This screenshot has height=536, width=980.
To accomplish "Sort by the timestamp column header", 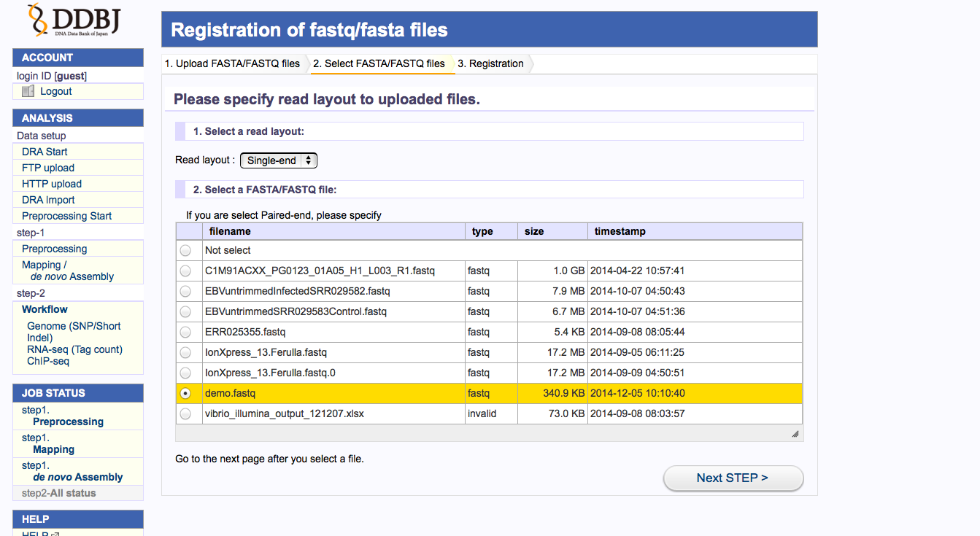I will click(x=620, y=231).
